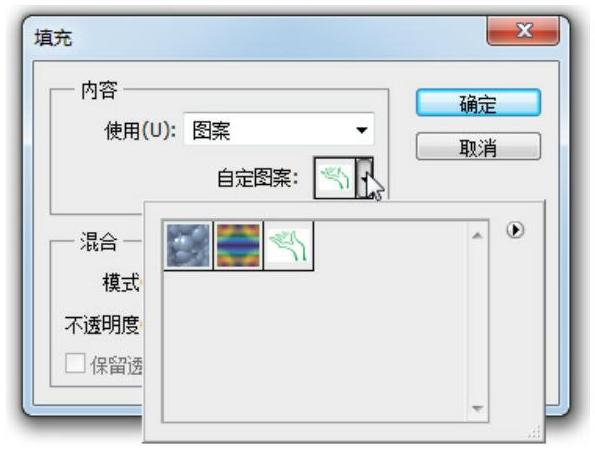Click the pattern list scroll-down arrow

(x=477, y=408)
